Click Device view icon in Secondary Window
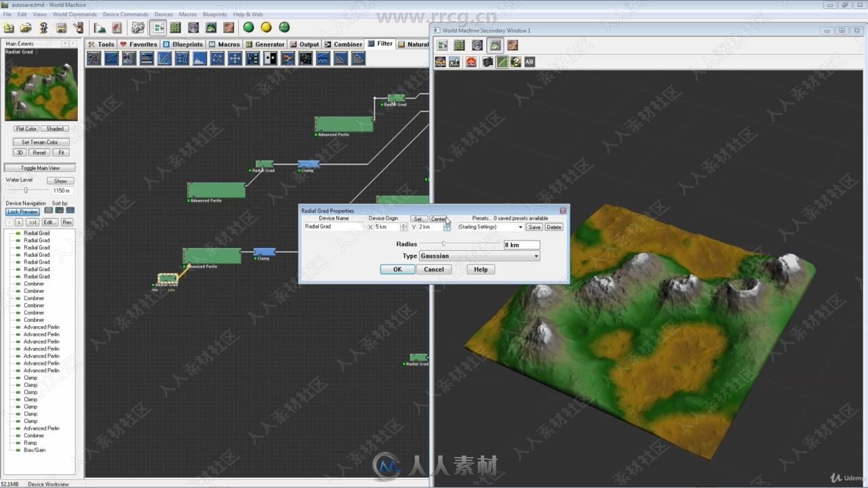This screenshot has height=488, width=868. pos(442,45)
